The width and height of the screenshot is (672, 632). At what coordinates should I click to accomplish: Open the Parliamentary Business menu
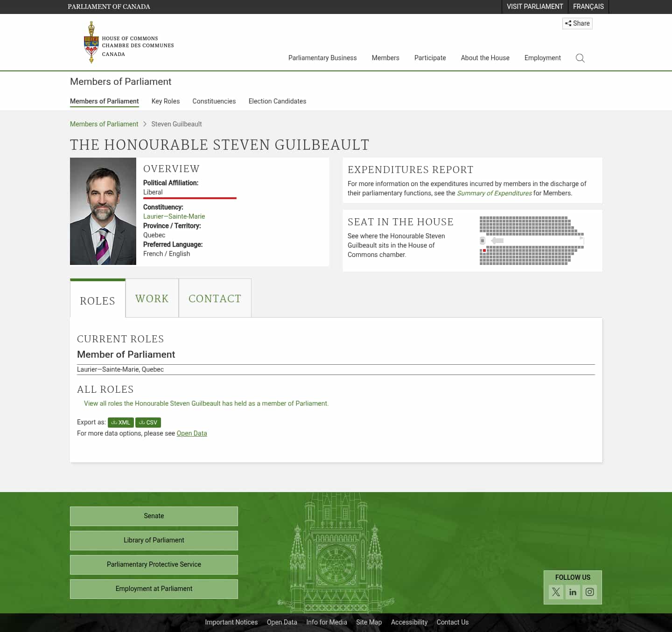point(322,58)
